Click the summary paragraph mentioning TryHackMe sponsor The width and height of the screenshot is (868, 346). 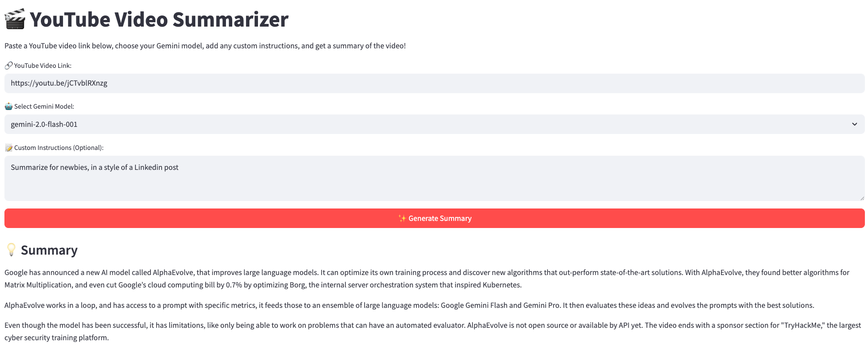pos(432,331)
